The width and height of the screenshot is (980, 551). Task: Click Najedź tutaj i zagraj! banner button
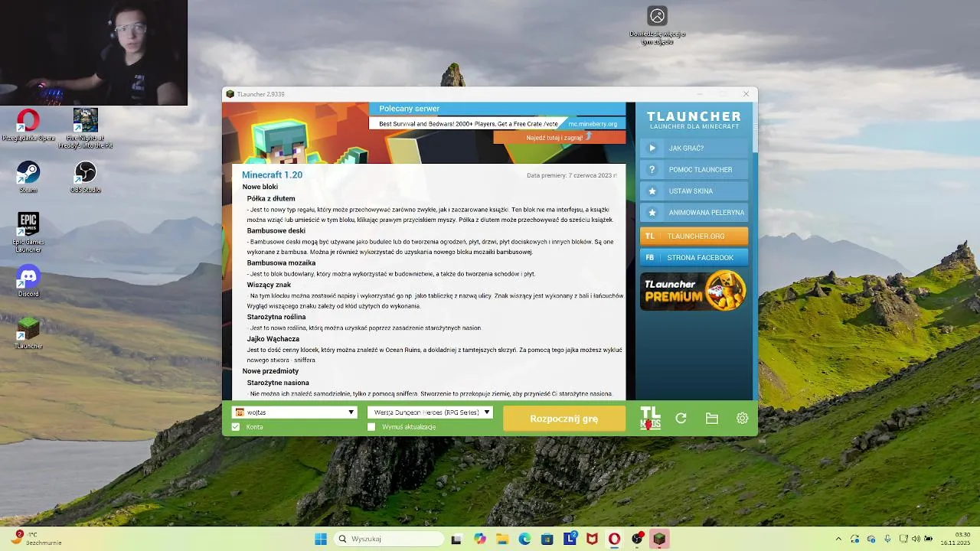pos(559,138)
